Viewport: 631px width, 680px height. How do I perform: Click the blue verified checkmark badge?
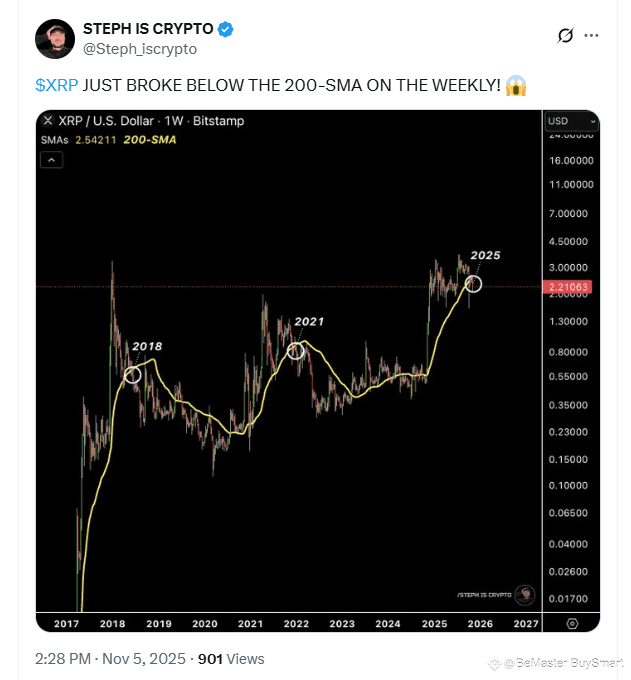click(226, 29)
